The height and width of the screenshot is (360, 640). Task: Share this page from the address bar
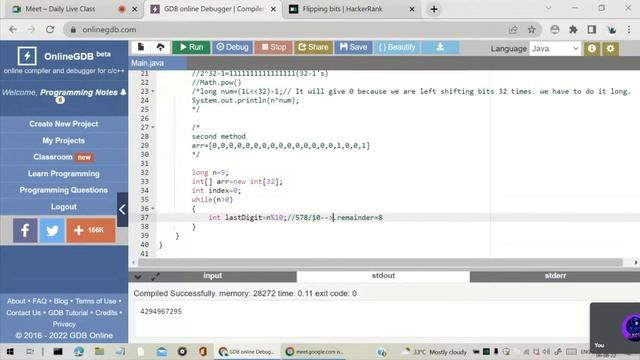point(513,29)
